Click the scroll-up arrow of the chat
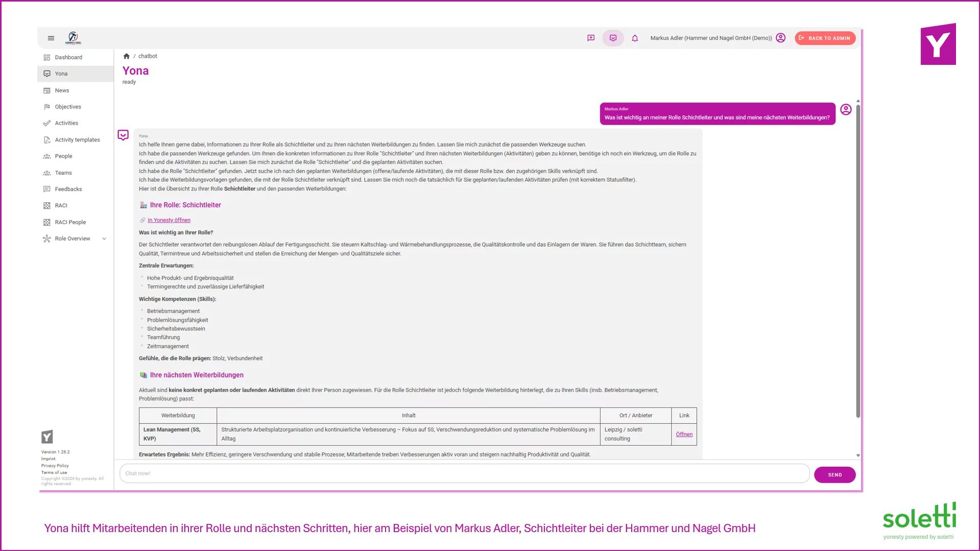Image resolution: width=980 pixels, height=551 pixels. pos(858,101)
